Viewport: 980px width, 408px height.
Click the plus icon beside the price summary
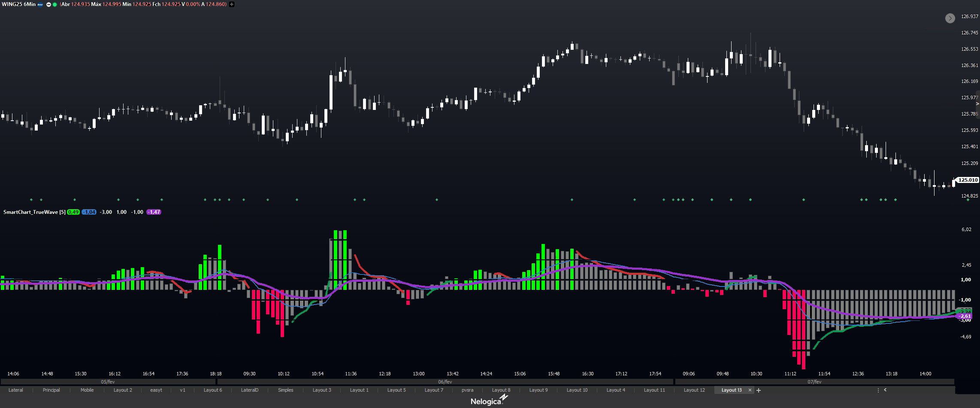click(x=232, y=4)
